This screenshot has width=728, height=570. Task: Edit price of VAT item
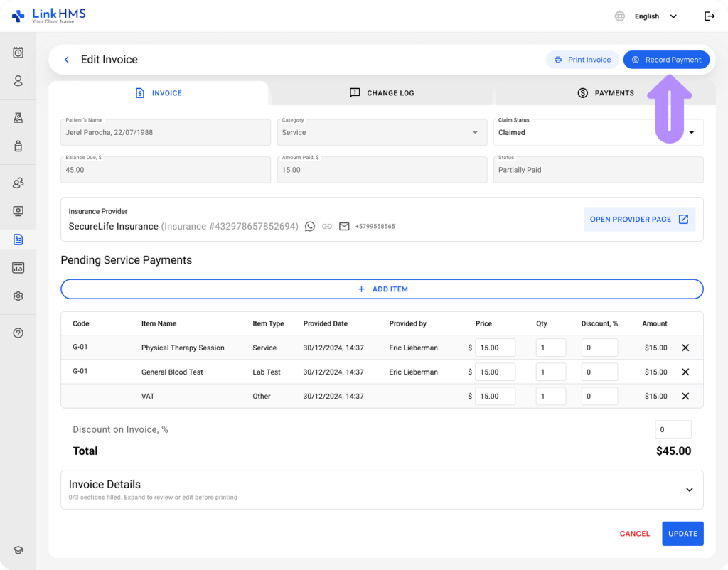(495, 396)
